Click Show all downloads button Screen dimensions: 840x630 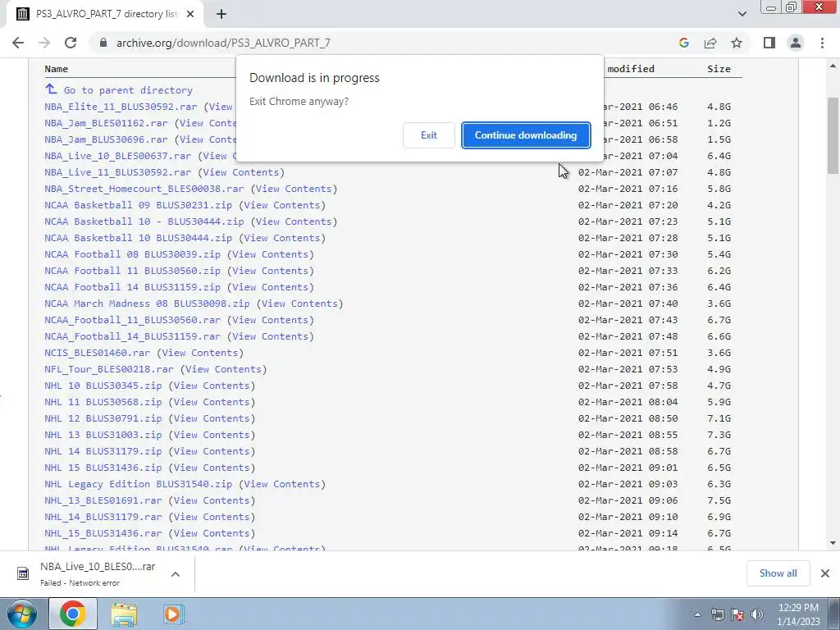778,573
